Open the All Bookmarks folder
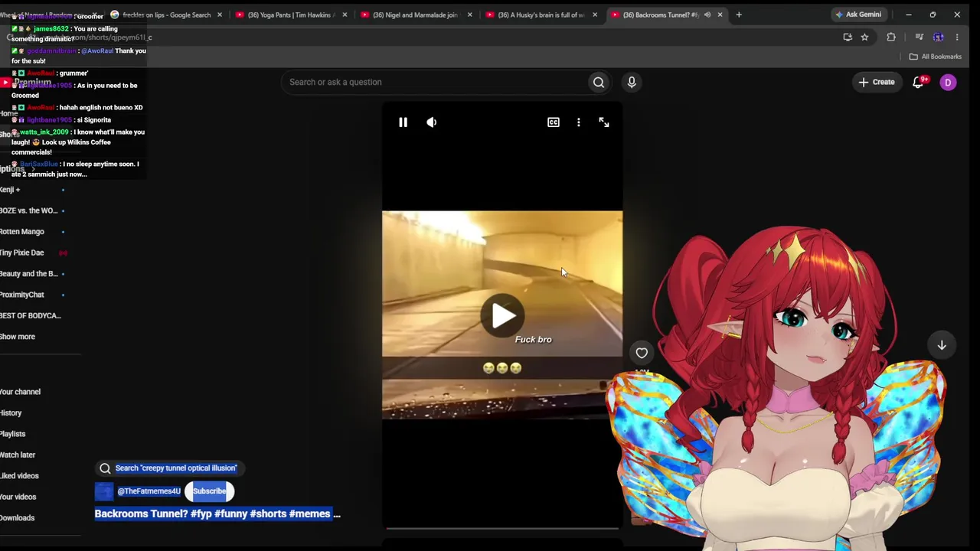 click(x=935, y=57)
